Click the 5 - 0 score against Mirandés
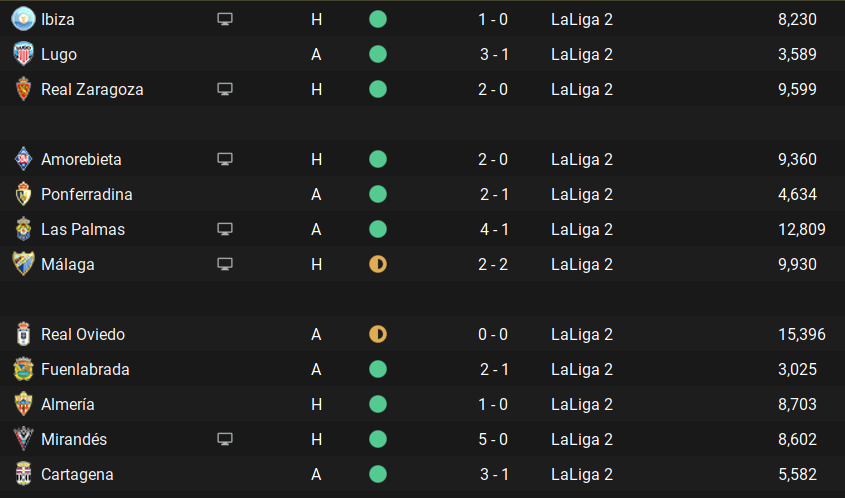The image size is (845, 498). pos(494,439)
